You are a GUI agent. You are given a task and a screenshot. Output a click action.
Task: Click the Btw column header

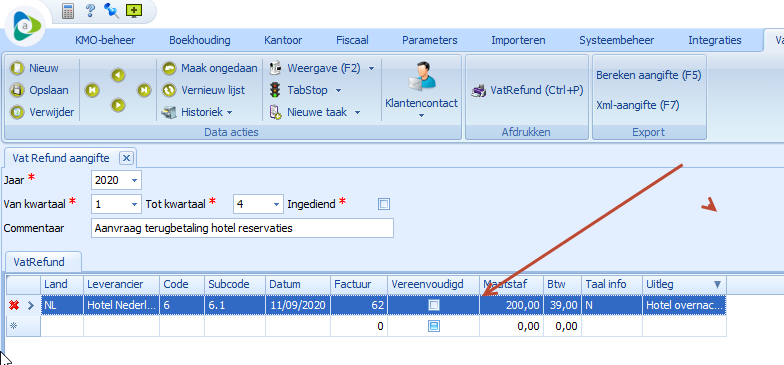coord(562,284)
